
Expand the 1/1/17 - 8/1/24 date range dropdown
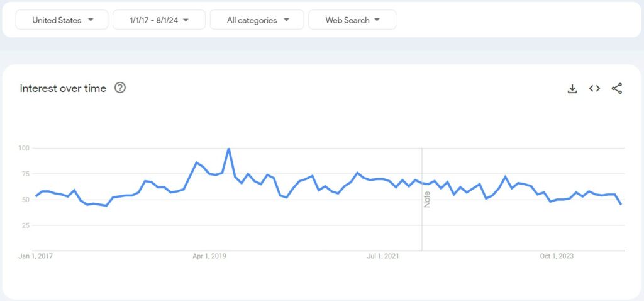(159, 20)
